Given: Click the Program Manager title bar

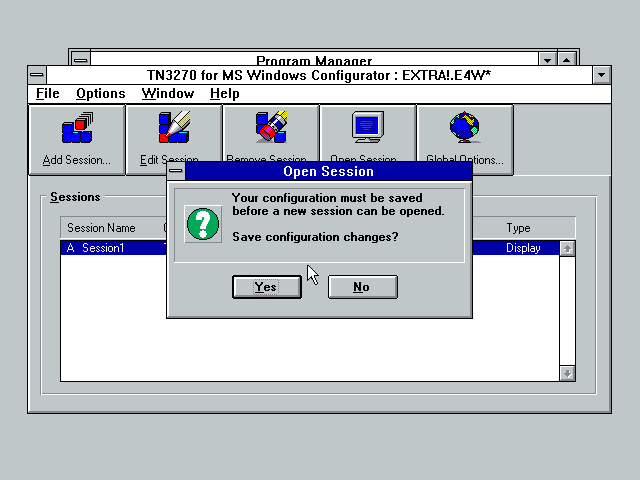Looking at the screenshot, I should tap(314, 59).
